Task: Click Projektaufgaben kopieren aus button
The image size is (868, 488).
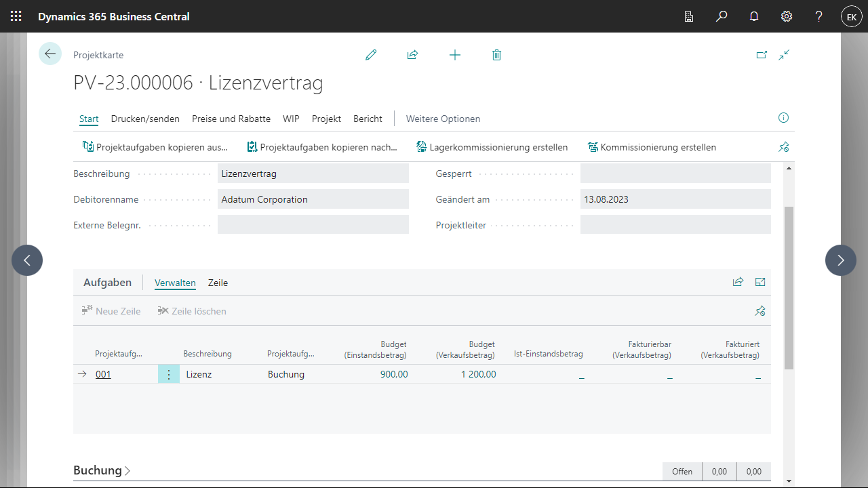Action: (x=155, y=147)
